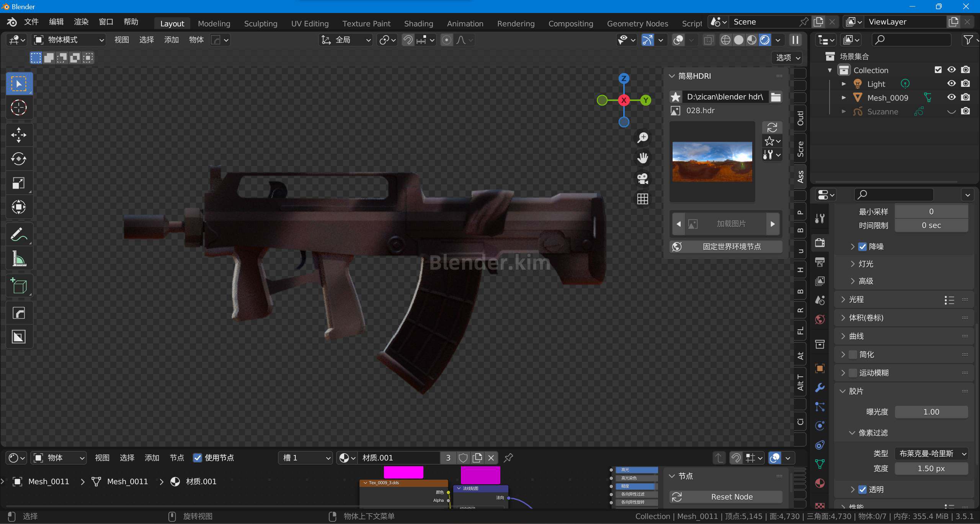Enable the 运动模糊 checkbox

853,373
